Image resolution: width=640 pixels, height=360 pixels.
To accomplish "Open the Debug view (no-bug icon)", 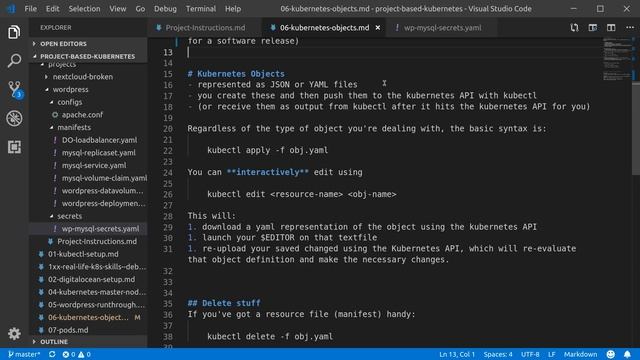I will coord(14,118).
